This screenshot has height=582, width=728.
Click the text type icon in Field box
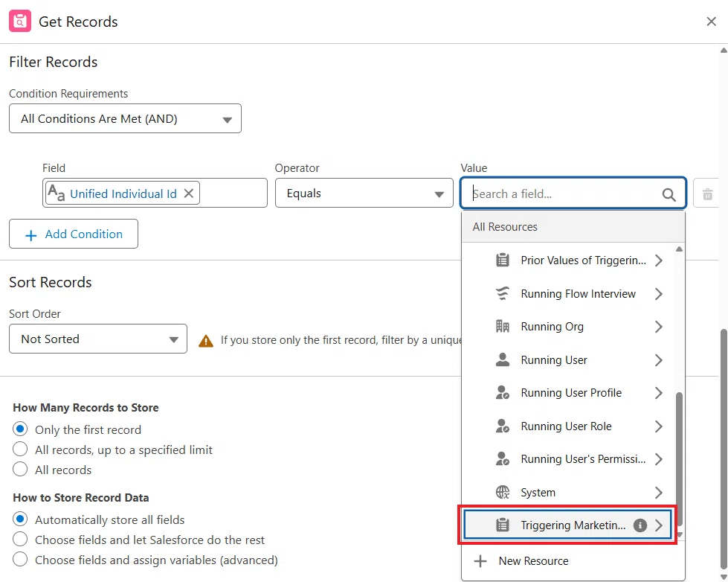(57, 193)
